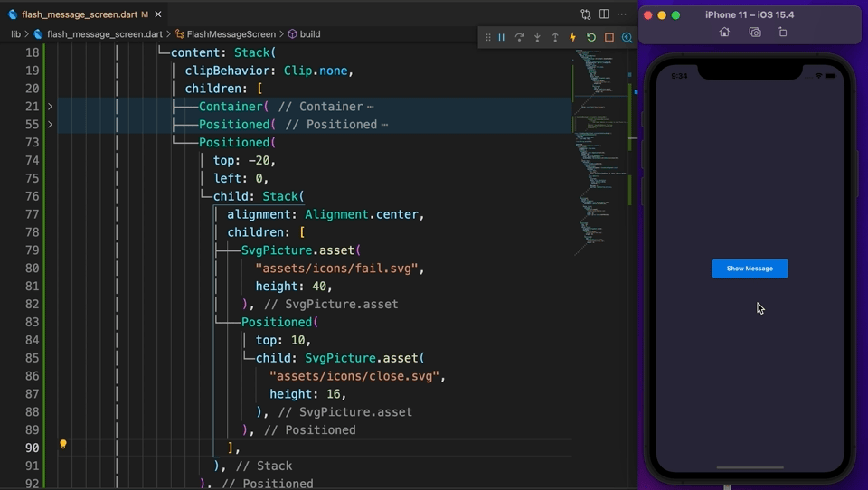Click the lightbulb quick fix on line 90
This screenshot has height=490, width=868.
point(63,444)
